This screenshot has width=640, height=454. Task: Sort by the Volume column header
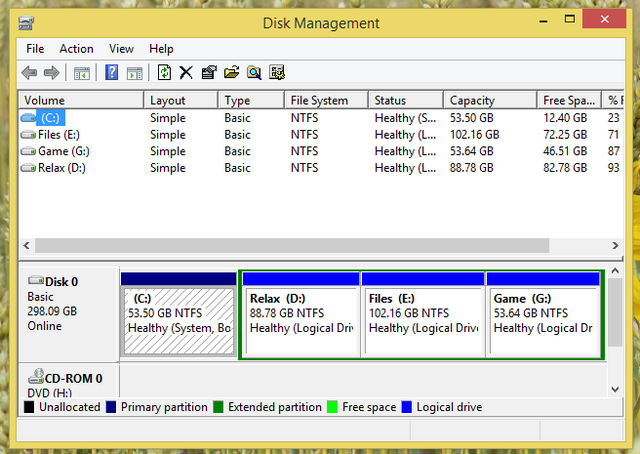(x=81, y=100)
